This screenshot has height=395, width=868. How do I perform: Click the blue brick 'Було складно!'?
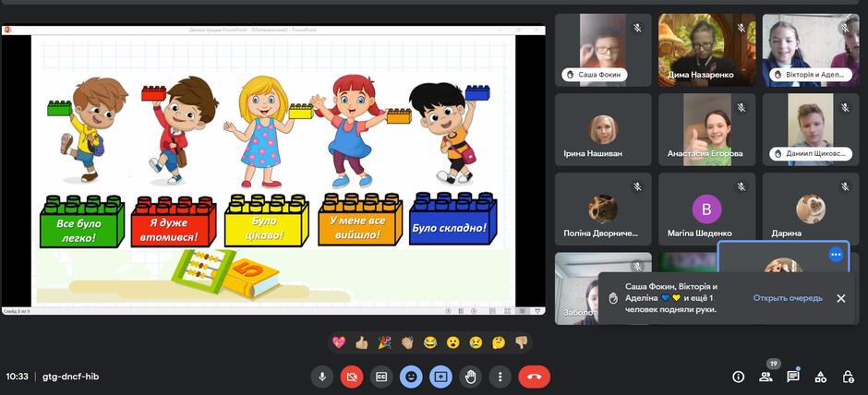[x=453, y=218]
